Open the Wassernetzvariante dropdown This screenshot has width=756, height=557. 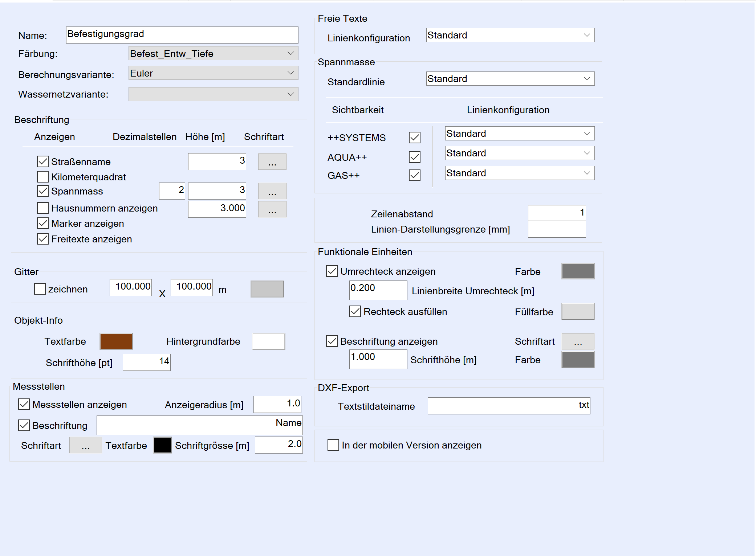click(x=213, y=94)
